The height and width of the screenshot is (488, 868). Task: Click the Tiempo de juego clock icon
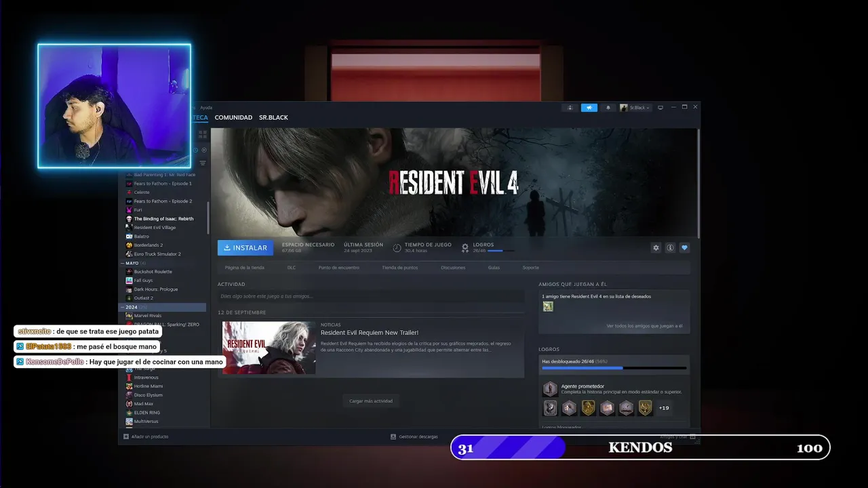tap(397, 248)
